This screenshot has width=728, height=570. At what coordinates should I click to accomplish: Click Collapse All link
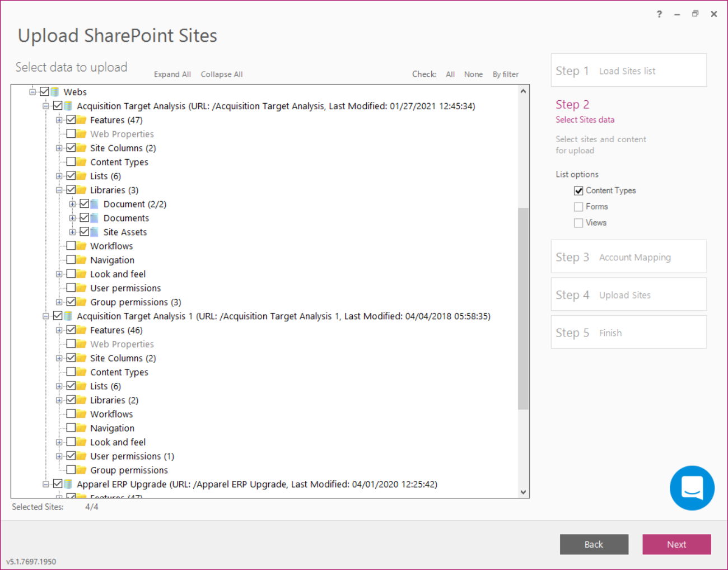[x=222, y=74]
